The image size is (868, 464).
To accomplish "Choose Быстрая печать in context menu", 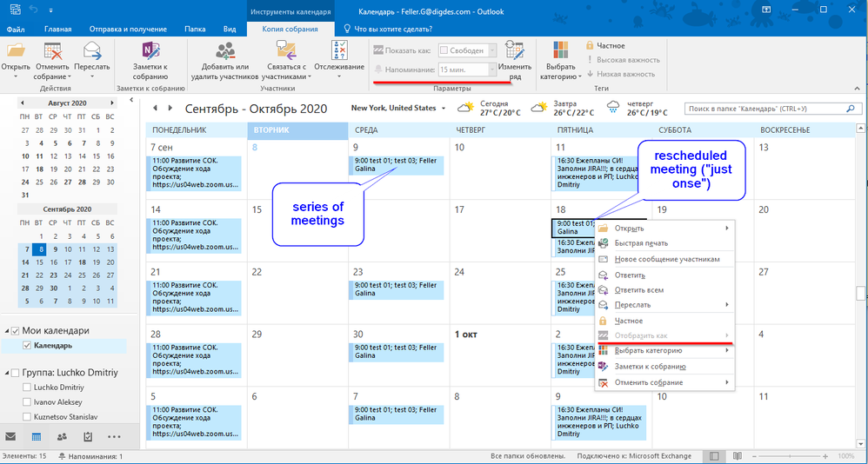I will [664, 243].
